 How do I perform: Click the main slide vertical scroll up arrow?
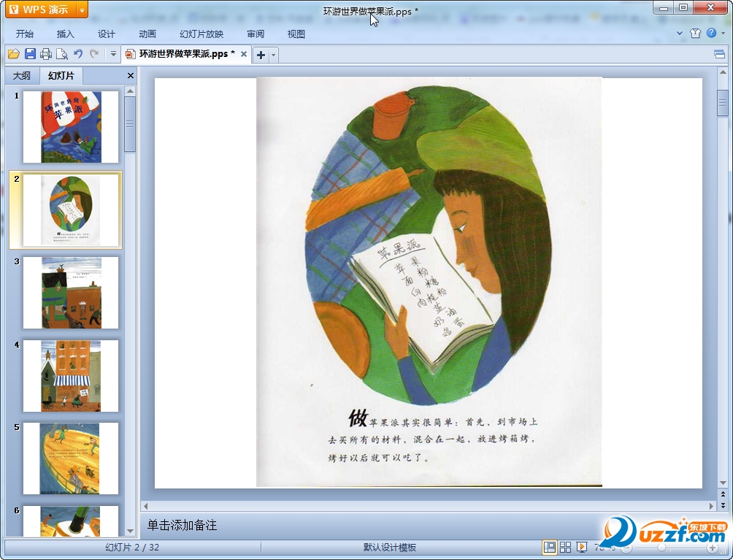point(723,72)
